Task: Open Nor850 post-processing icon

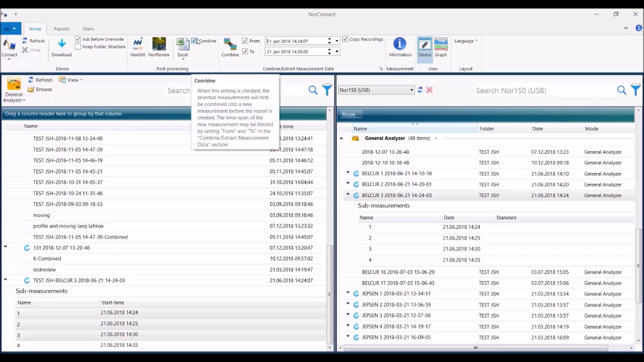Action: click(138, 44)
